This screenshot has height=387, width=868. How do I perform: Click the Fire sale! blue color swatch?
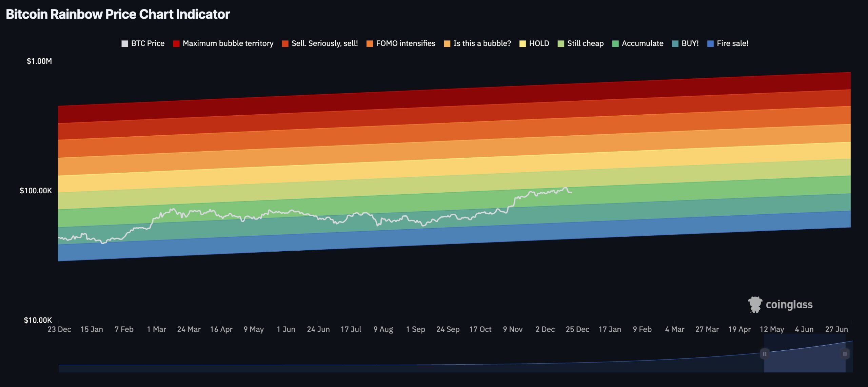pyautogui.click(x=711, y=44)
